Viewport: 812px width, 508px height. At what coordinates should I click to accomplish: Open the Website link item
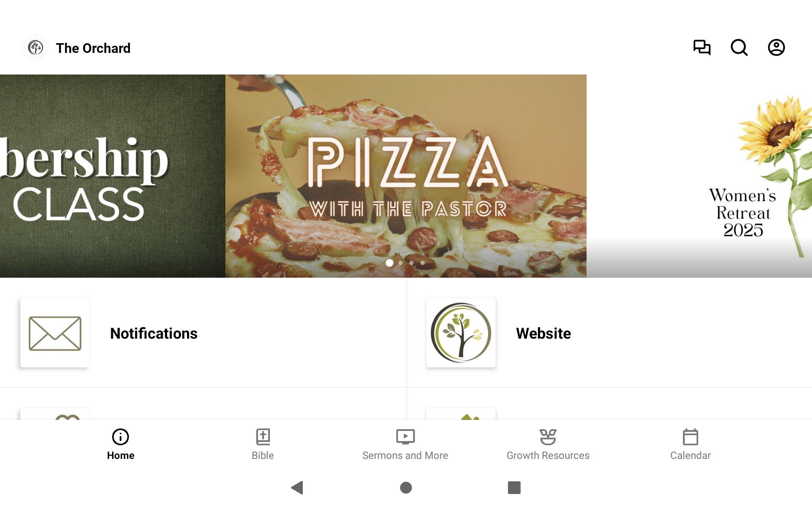(609, 333)
